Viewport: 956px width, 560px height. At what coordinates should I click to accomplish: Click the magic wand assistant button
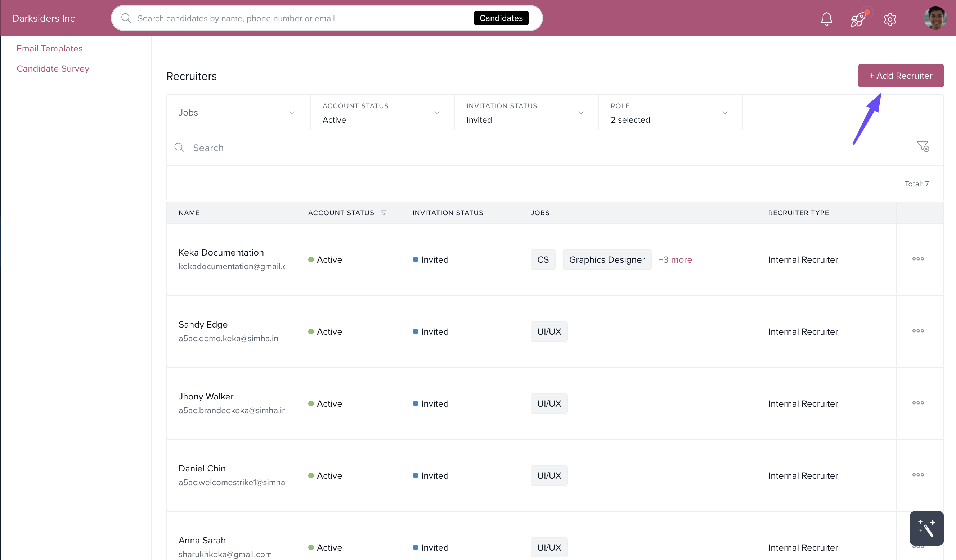[x=926, y=528]
